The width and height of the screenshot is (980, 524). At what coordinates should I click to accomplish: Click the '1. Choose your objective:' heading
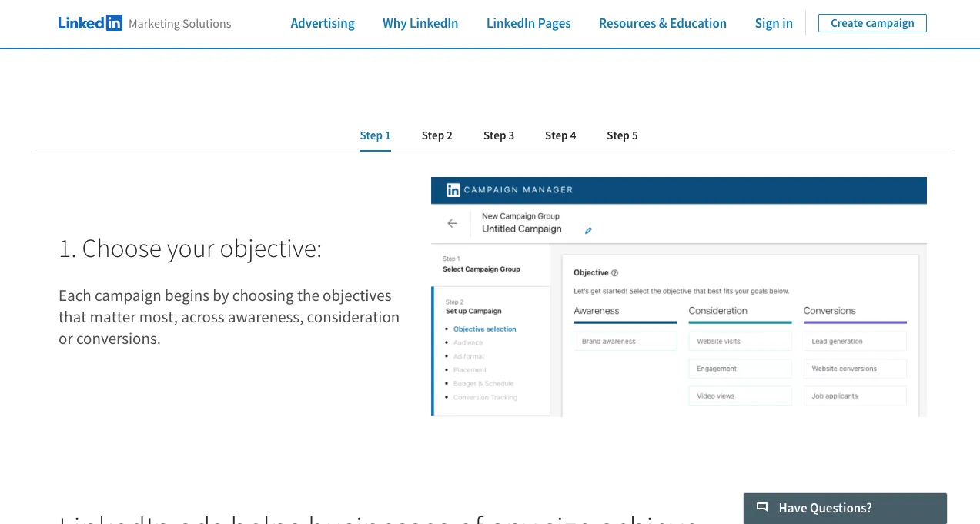(x=190, y=249)
